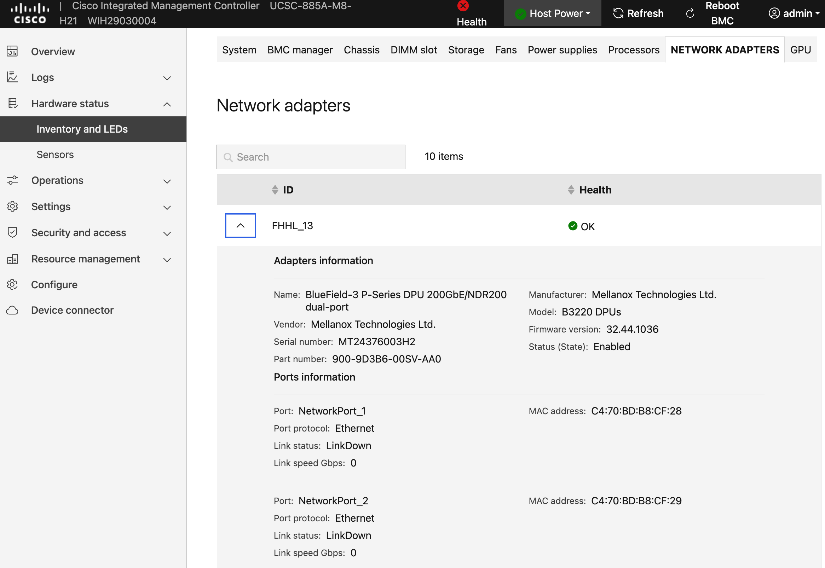The image size is (825, 568).
Task: Click the Device connector cloud icon
Action: (x=13, y=310)
